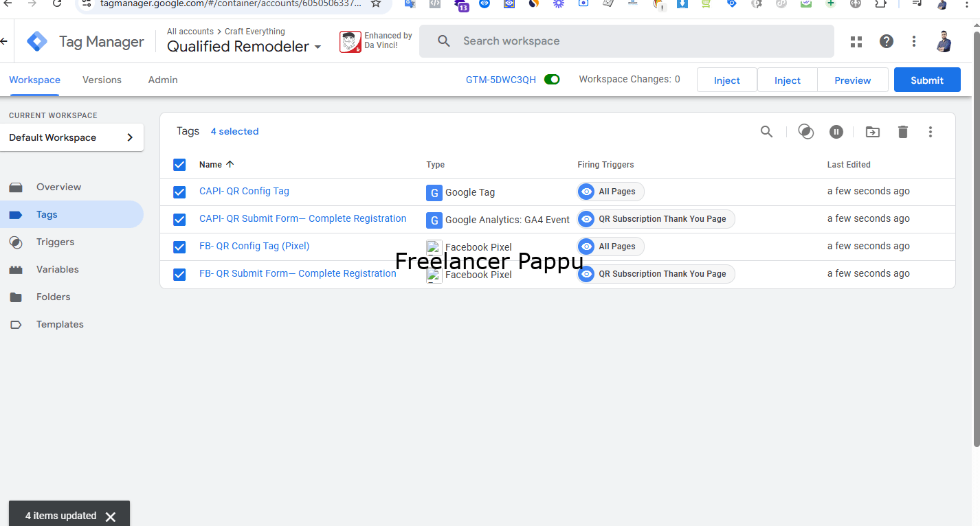This screenshot has height=526, width=980.
Task: Expand the Default Workspace selector
Action: tap(71, 137)
